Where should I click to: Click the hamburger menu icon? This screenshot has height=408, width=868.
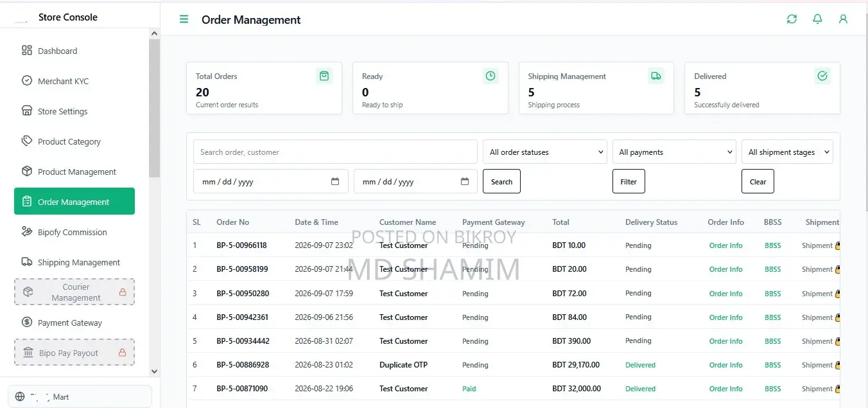point(184,19)
